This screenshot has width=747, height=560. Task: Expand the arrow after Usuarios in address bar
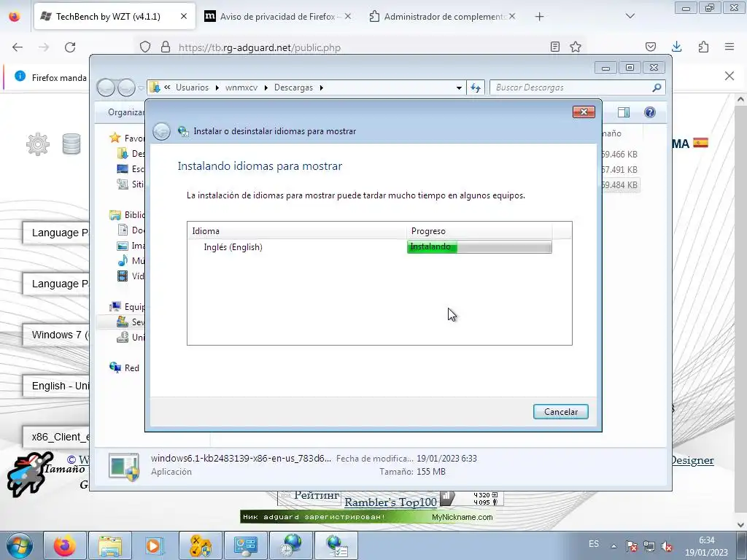pyautogui.click(x=217, y=87)
